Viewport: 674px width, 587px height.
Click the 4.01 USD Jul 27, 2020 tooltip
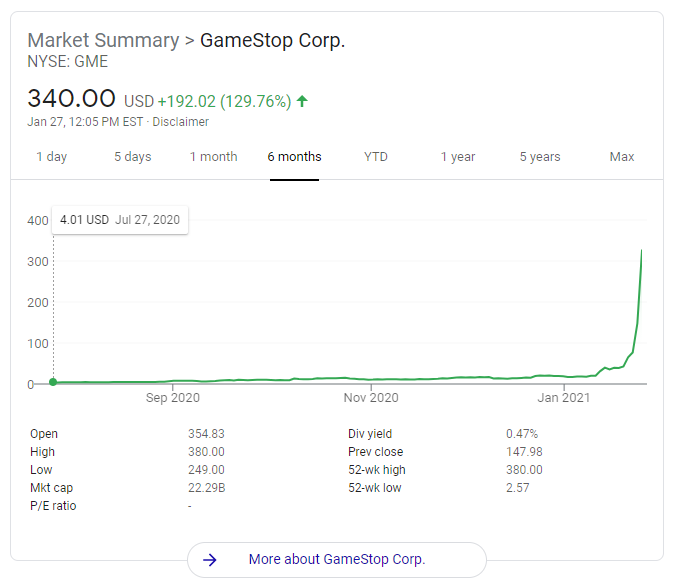pyautogui.click(x=119, y=219)
